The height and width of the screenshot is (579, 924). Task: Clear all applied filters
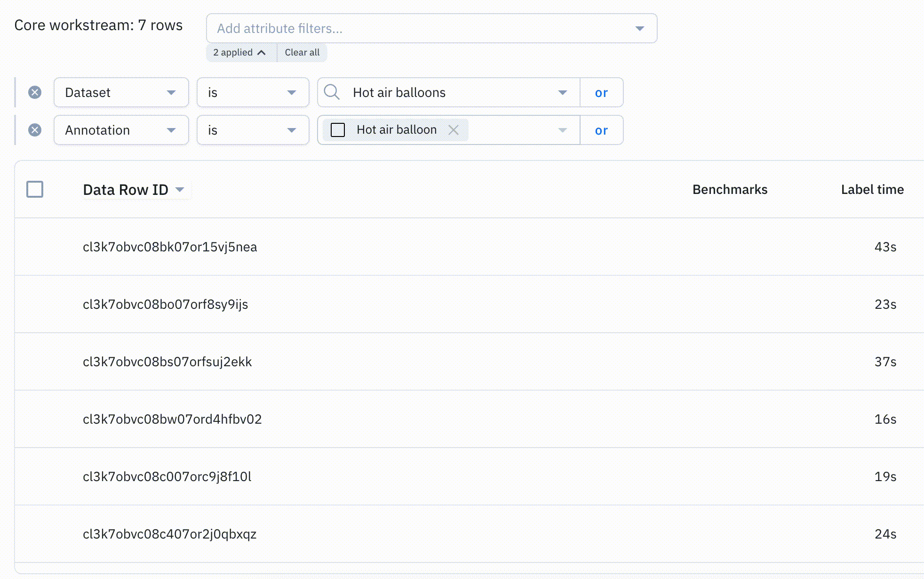(x=302, y=52)
